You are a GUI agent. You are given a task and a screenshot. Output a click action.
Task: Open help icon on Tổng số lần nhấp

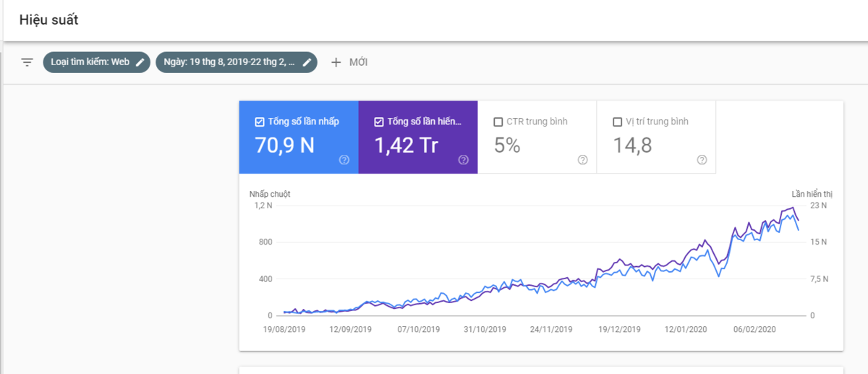(344, 160)
